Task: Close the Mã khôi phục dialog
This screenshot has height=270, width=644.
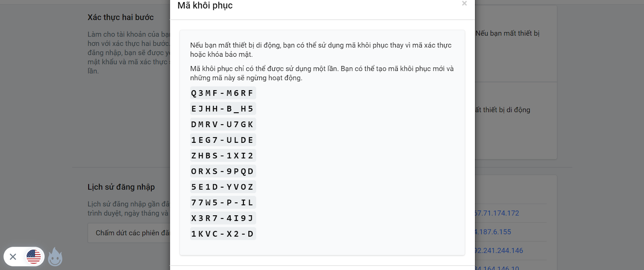Action: [x=464, y=4]
